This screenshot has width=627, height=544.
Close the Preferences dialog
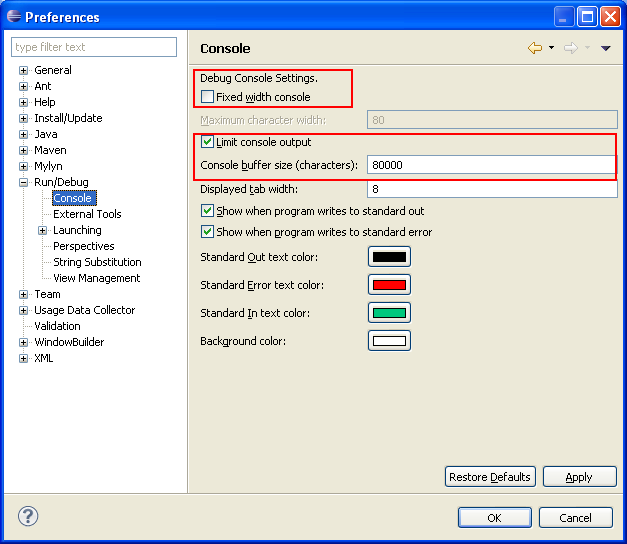click(611, 17)
